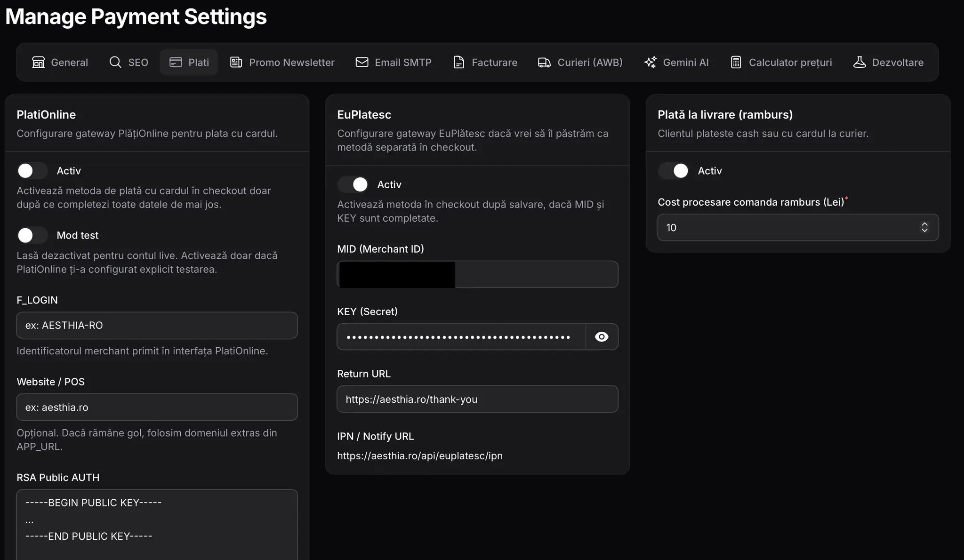Focus the KEY (Secret) password field

[461, 337]
